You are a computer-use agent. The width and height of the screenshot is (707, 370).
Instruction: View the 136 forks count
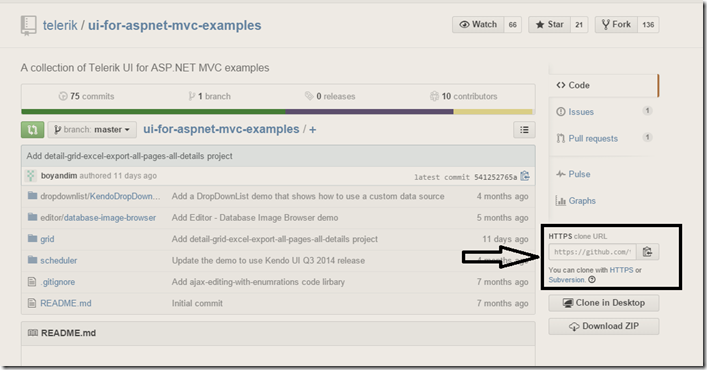pos(648,25)
